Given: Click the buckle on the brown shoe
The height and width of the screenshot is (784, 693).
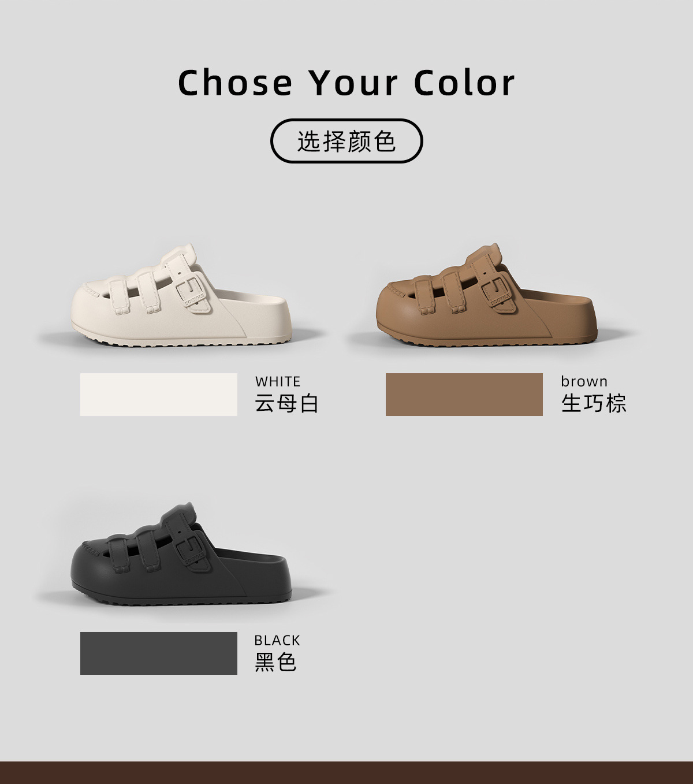Looking at the screenshot, I should [x=495, y=289].
